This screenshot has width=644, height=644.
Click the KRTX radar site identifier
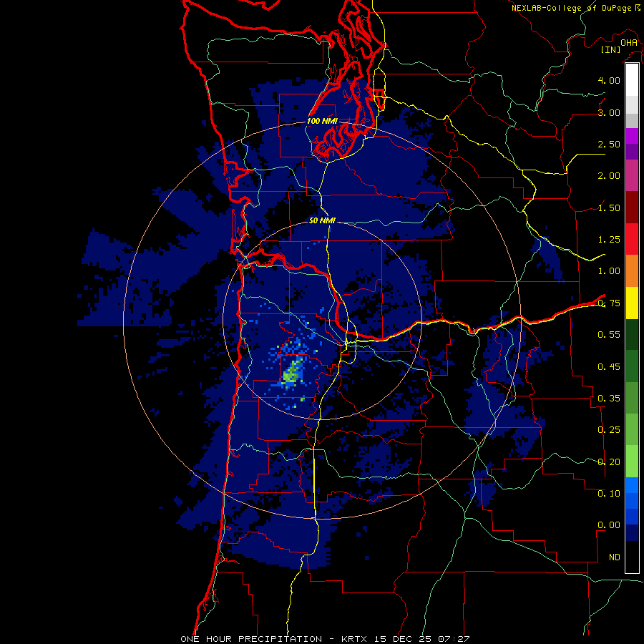click(354, 639)
